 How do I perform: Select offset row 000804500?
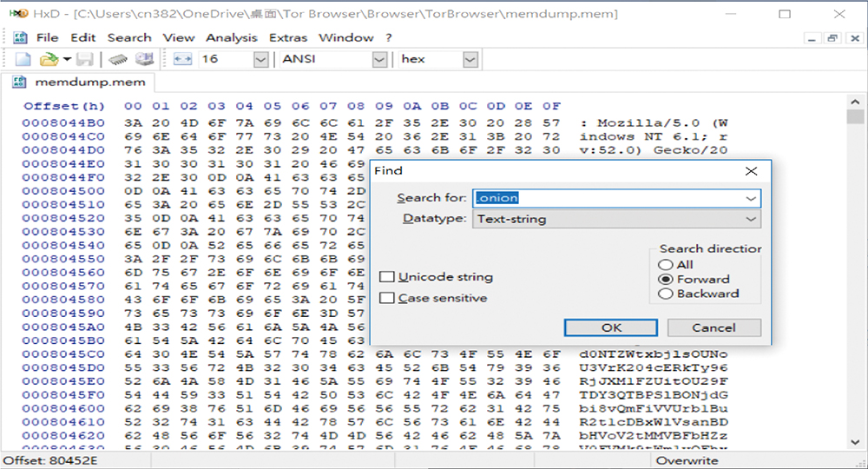(63, 191)
